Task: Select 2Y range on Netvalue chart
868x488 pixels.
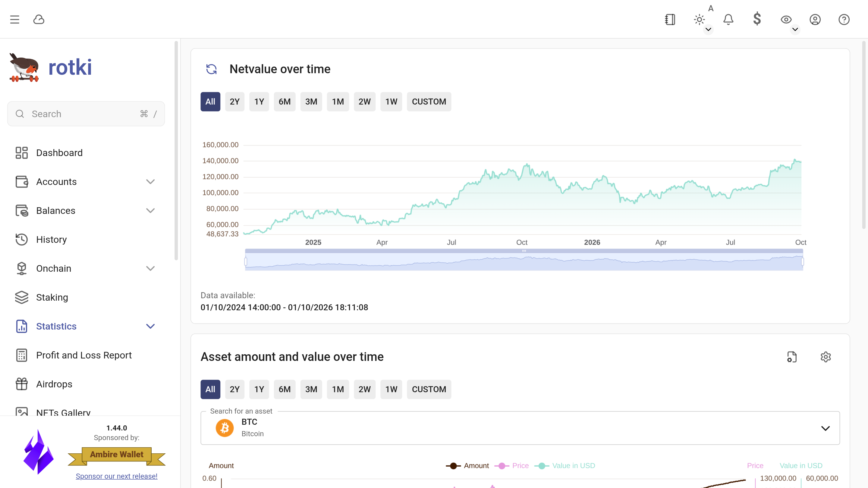Action: [234, 102]
